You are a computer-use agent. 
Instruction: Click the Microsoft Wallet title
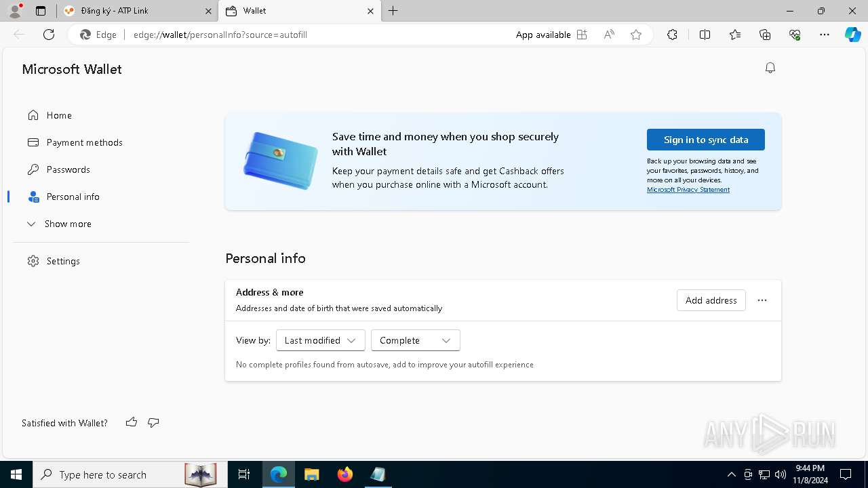point(72,69)
